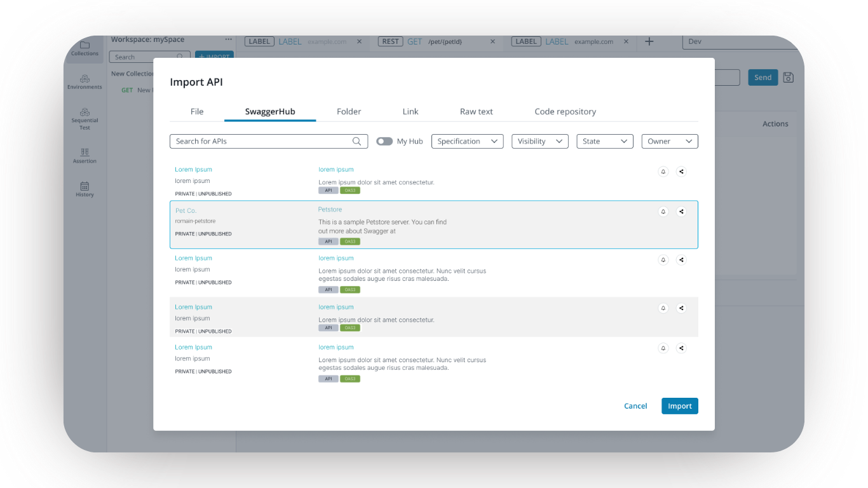Select the SwaggerHub tab

270,112
